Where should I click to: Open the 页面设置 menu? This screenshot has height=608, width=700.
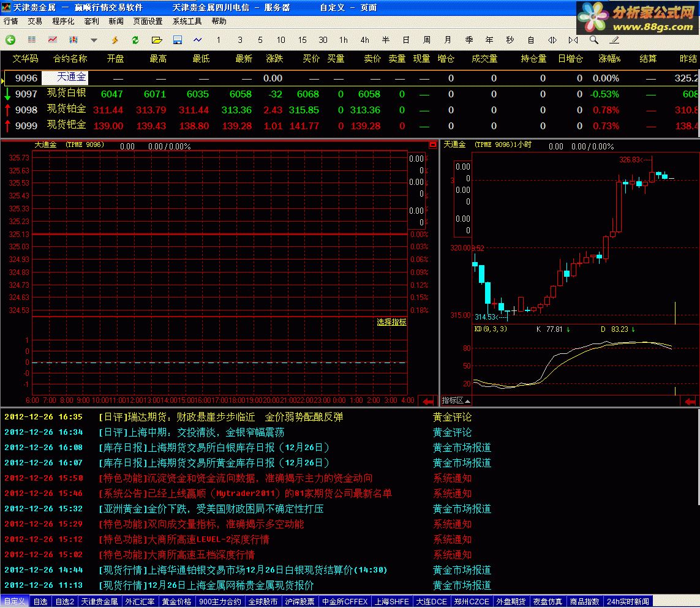point(148,21)
